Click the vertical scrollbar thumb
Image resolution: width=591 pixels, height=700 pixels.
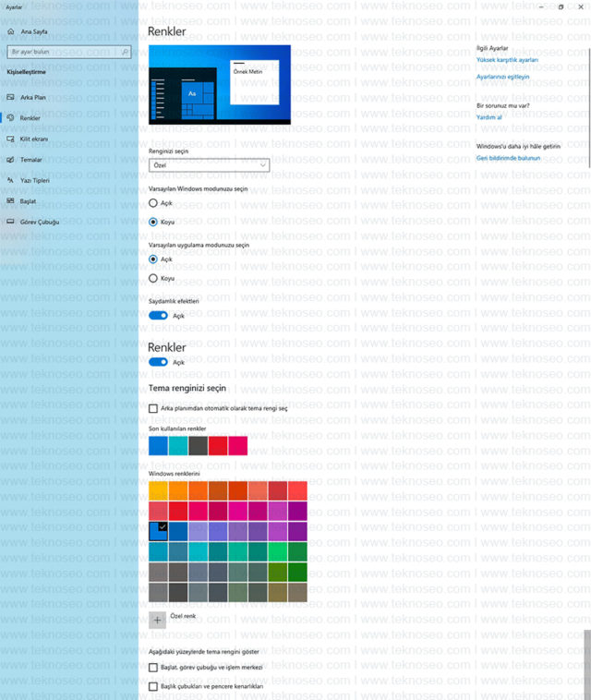587,664
